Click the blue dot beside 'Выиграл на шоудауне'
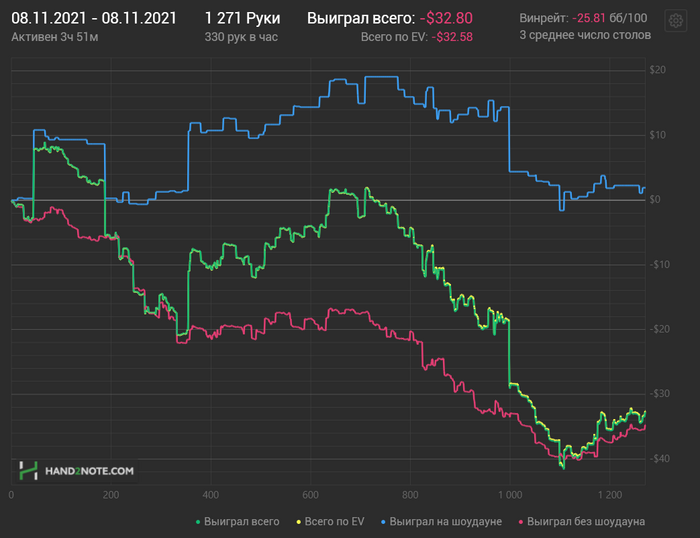Image resolution: width=700 pixels, height=538 pixels. click(383, 522)
